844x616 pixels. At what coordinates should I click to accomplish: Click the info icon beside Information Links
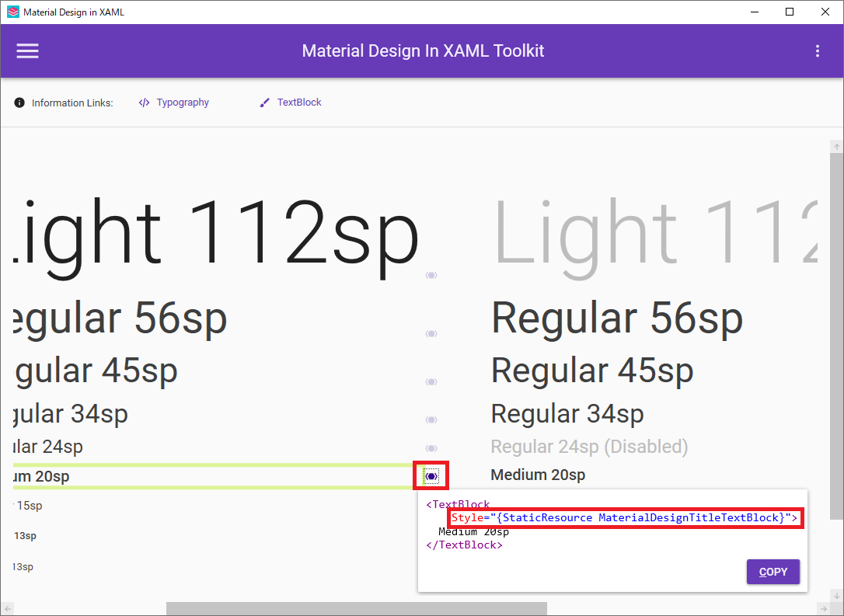click(x=19, y=103)
